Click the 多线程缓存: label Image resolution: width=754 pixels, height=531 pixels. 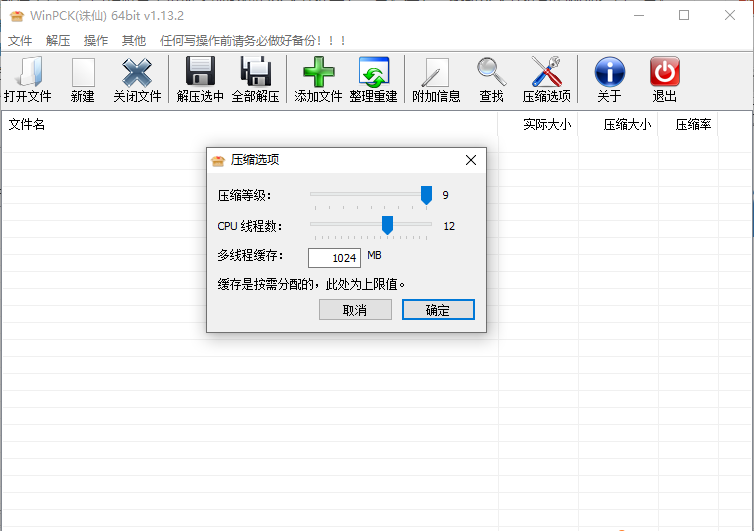pos(250,255)
